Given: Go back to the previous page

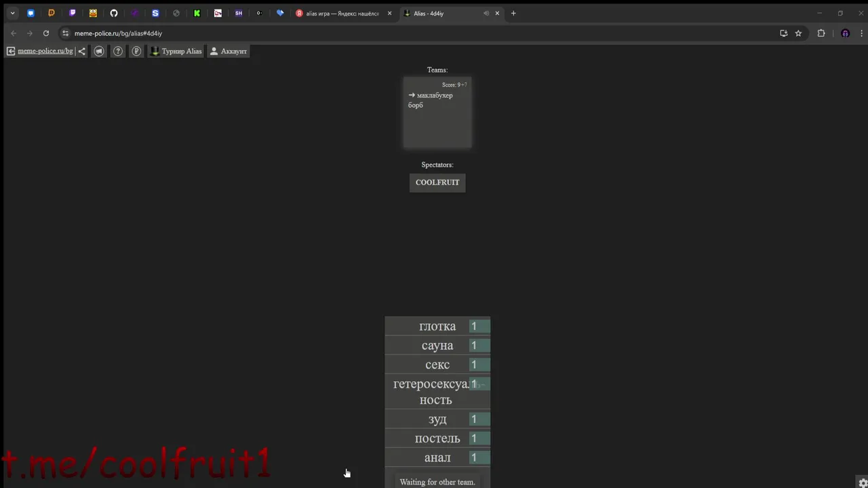Looking at the screenshot, I should (x=14, y=33).
